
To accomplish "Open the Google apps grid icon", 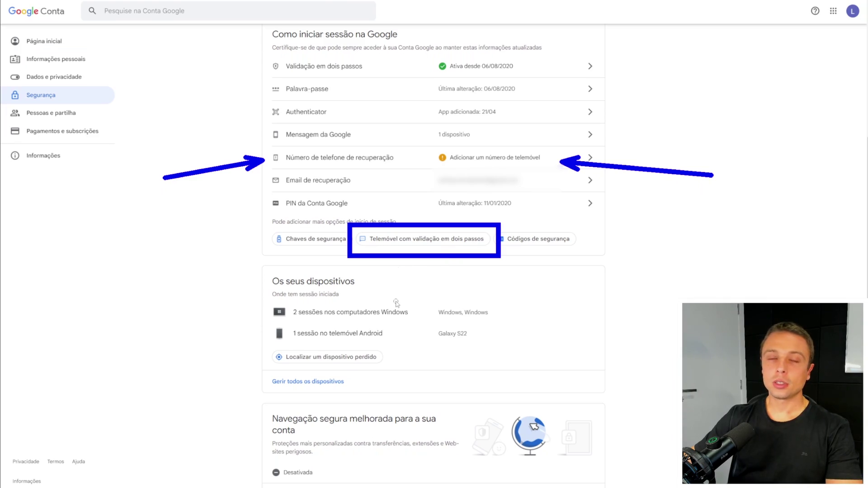I will click(833, 11).
